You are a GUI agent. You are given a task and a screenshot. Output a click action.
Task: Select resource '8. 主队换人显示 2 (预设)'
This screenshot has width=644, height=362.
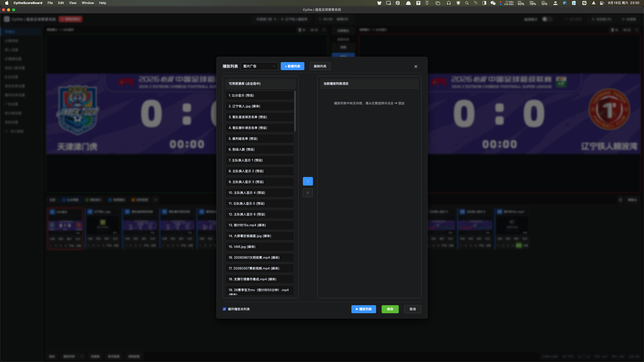(x=260, y=171)
